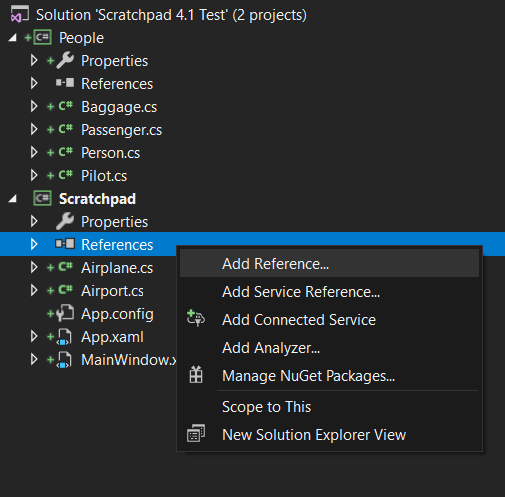Click the Scratchpad project C# icon
The image size is (505, 497).
(x=42, y=198)
